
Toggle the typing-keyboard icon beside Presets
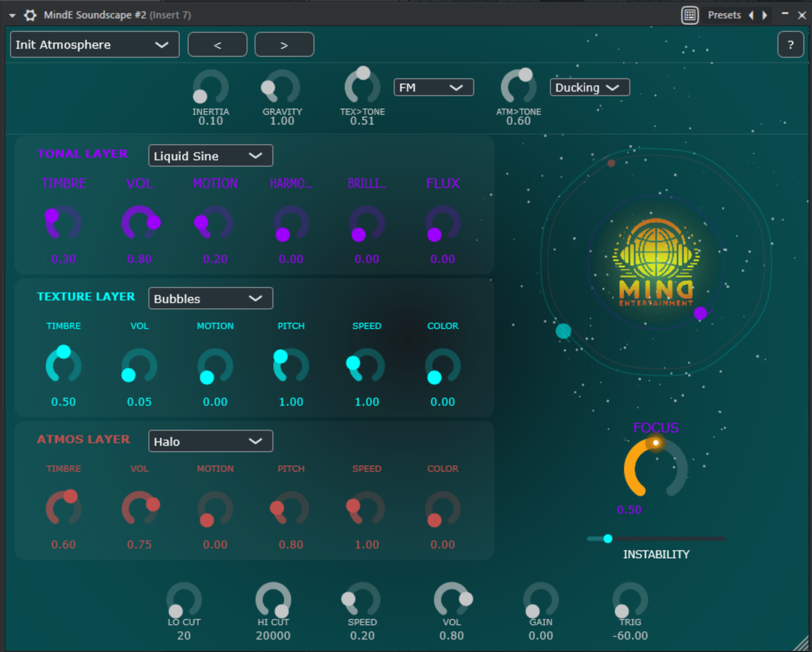click(x=690, y=15)
